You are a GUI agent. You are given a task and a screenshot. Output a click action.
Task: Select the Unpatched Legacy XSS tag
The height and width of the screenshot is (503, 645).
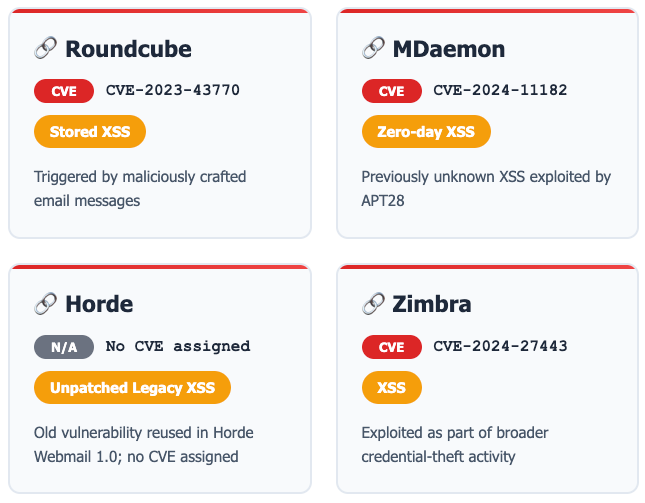pyautogui.click(x=132, y=387)
